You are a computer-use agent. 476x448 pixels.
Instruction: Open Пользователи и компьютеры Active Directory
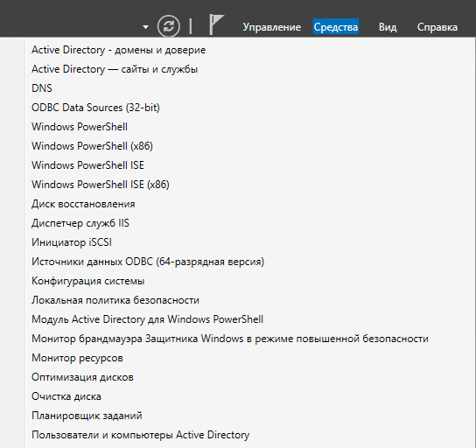141,435
